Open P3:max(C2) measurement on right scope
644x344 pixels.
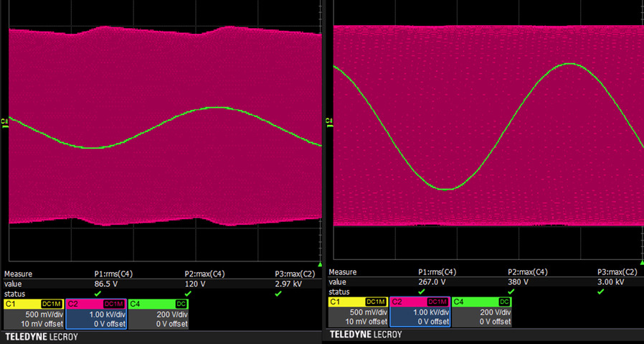616,272
